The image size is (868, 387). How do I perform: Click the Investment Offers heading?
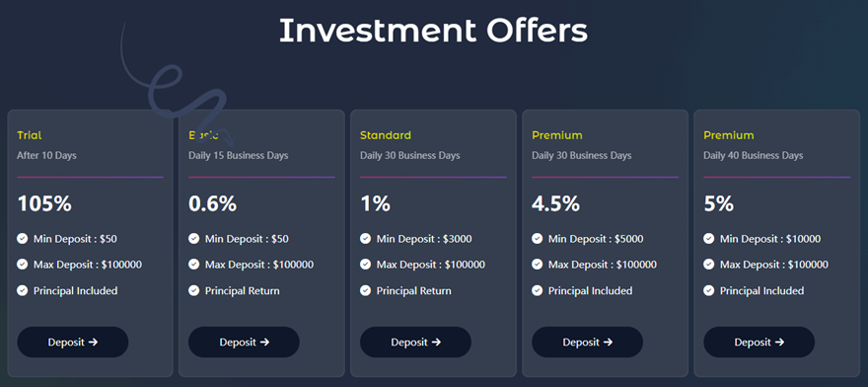pos(433,31)
